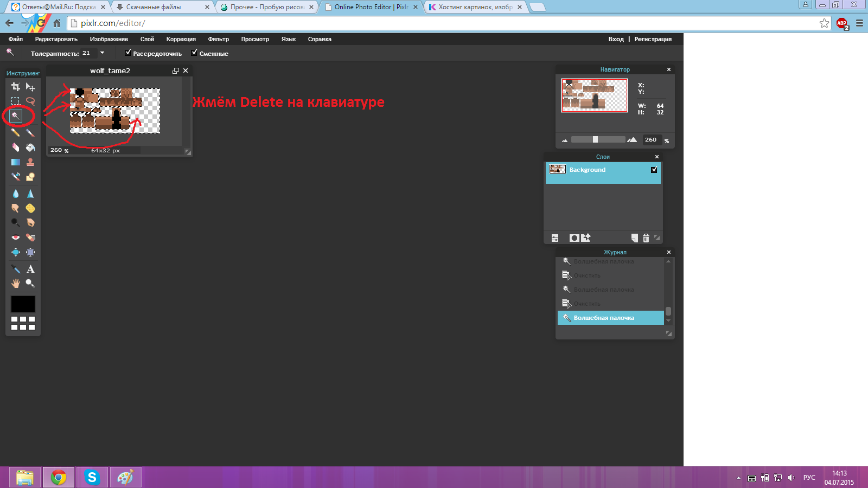Open the Толерантность value dropdown arrow

click(x=102, y=53)
